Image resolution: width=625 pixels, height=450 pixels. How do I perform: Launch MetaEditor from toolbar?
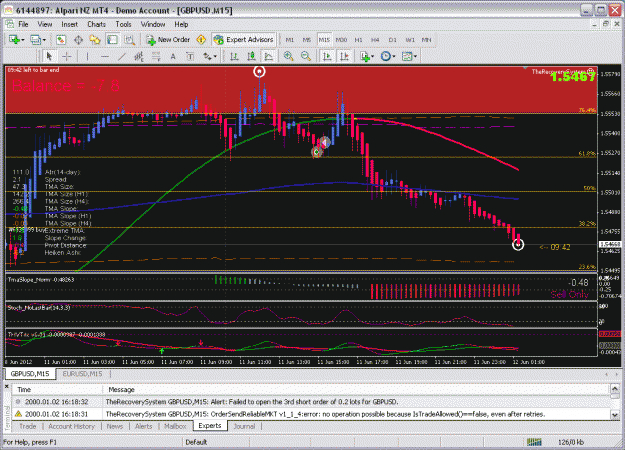[x=201, y=40]
